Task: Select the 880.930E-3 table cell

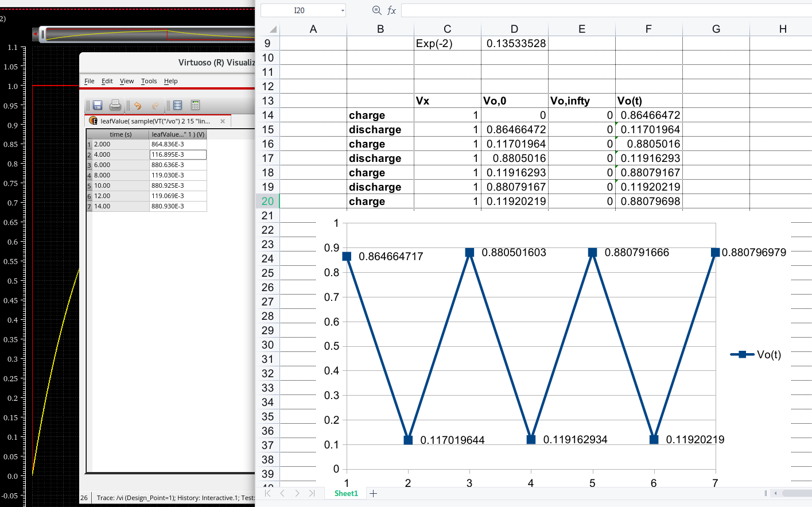Action: coord(178,206)
